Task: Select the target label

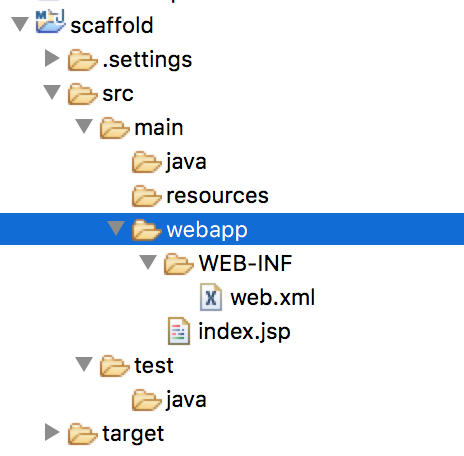Action: [133, 434]
